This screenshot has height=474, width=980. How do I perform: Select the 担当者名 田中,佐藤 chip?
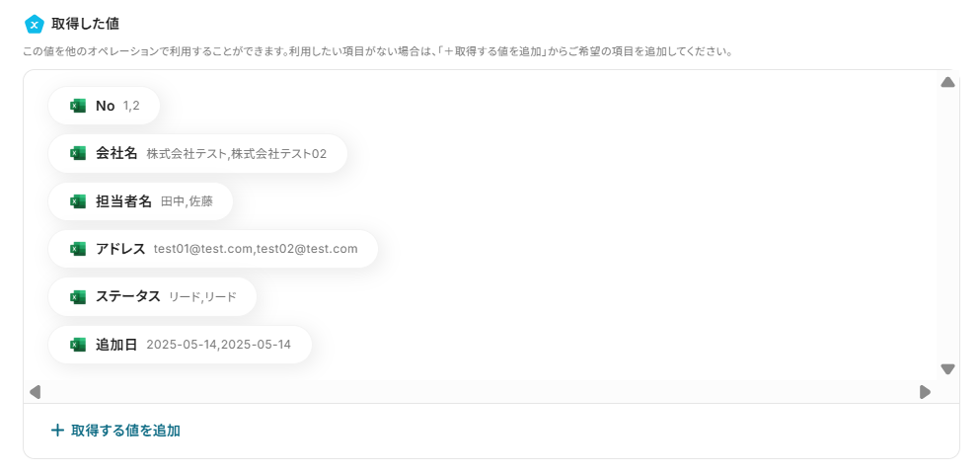coord(140,201)
